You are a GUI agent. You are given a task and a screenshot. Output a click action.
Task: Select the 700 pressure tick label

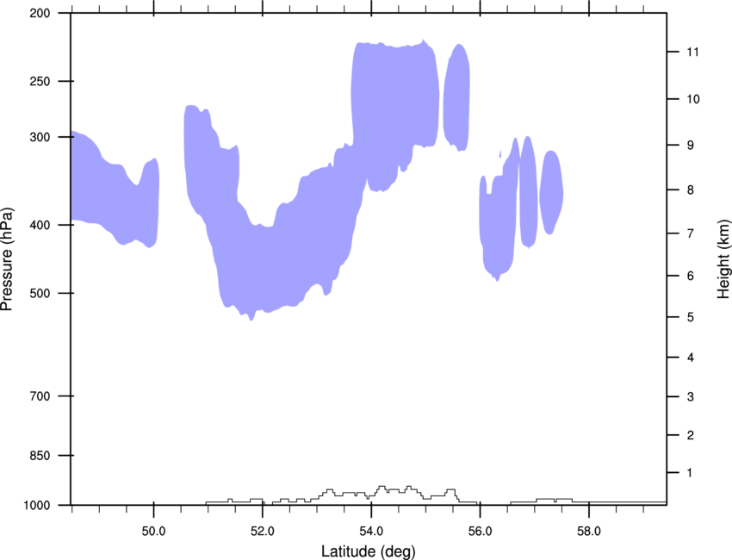coord(40,396)
